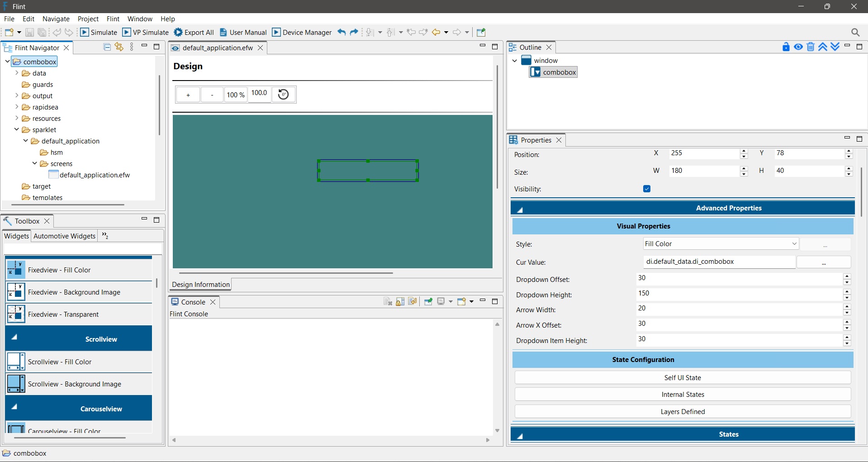Viewport: 868px width, 462px height.
Task: Click the Pin Console icon
Action: click(428, 302)
